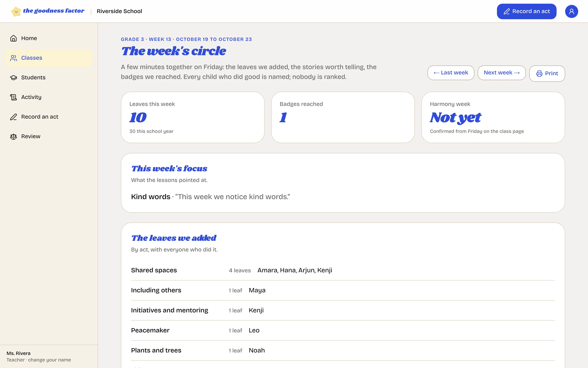Screen dimensions: 588x368
Task: Click change your name link
Action: click(x=49, y=360)
